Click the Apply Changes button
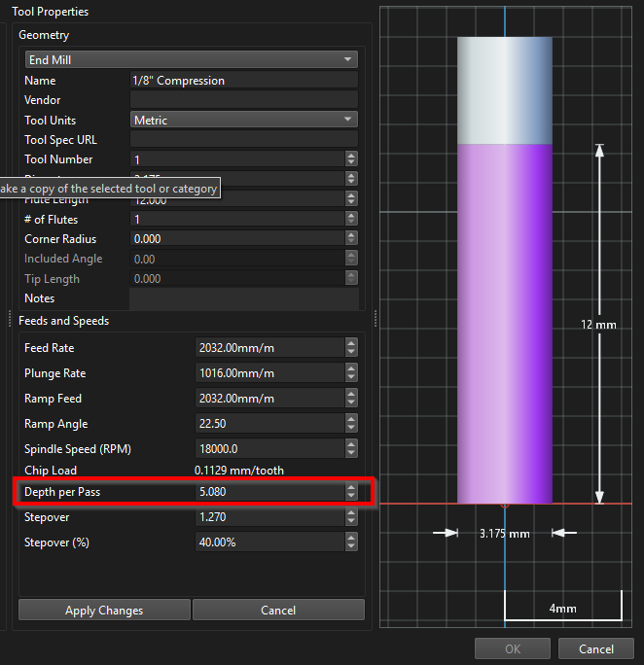 (x=104, y=611)
